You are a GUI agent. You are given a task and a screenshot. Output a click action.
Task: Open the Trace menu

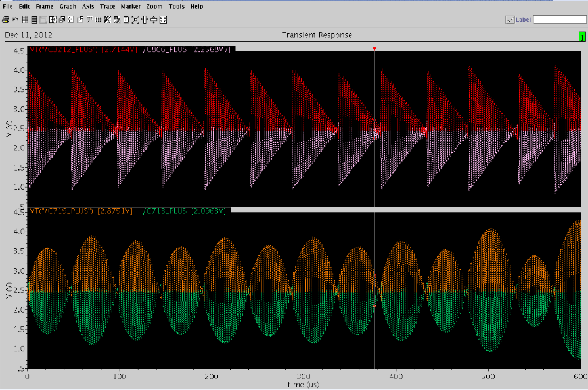tap(107, 6)
